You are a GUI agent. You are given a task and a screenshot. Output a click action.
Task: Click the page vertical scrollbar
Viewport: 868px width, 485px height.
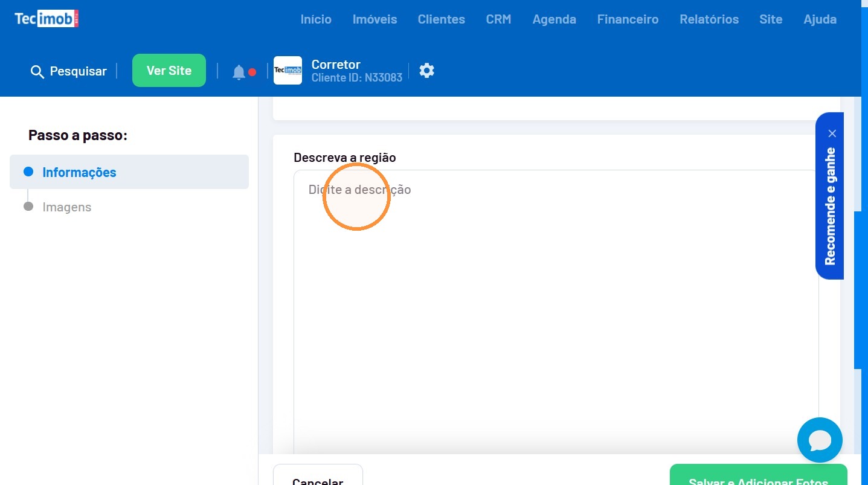tap(858, 290)
